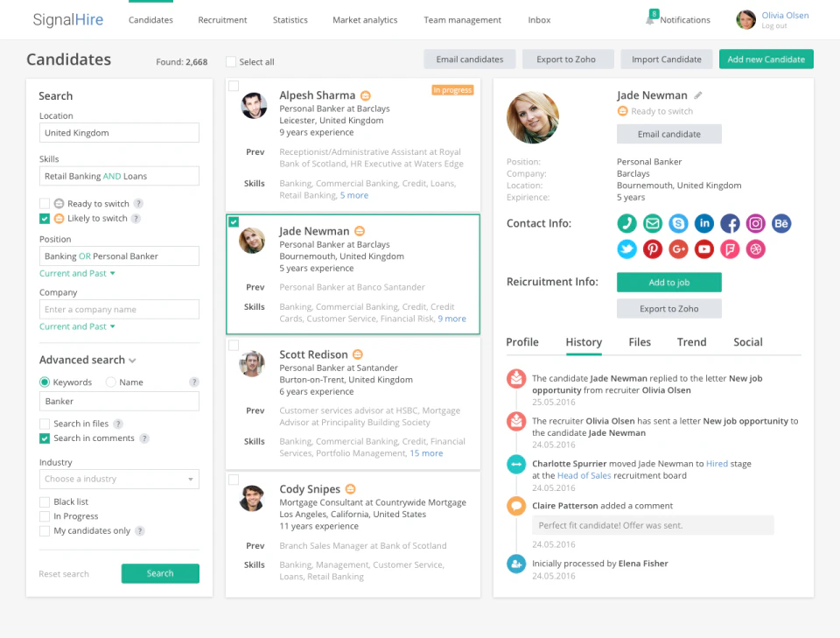840x638 pixels.
Task: Collapse the Advanced search section
Action: (131, 359)
